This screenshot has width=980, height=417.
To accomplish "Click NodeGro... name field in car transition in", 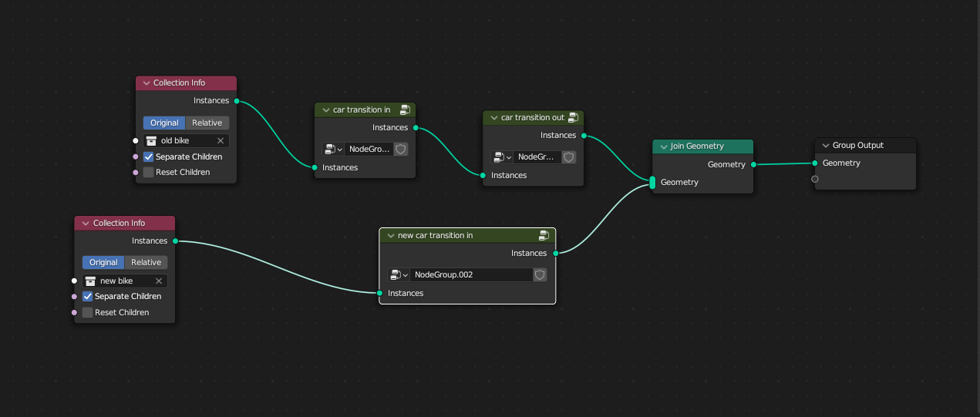I will [x=369, y=149].
